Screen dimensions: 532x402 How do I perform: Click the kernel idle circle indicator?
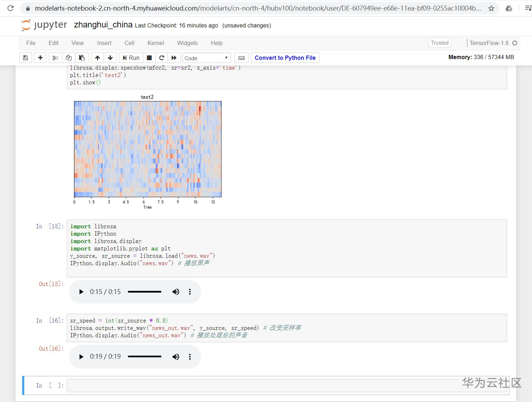point(515,43)
